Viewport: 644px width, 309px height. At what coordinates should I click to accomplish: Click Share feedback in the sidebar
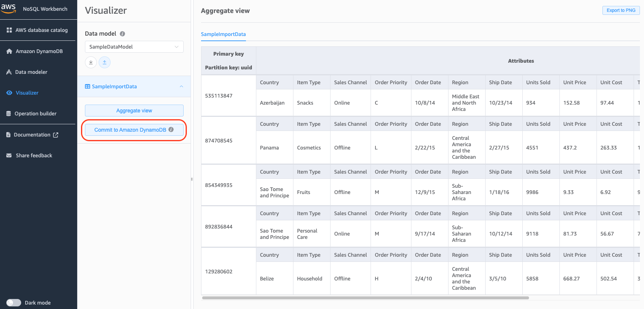pos(34,155)
